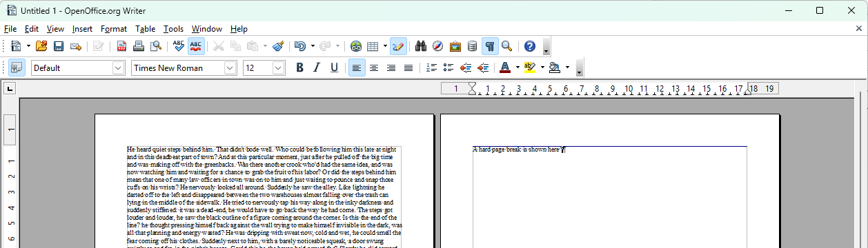Toggle the Show Draw Functions button
868x248 pixels.
point(398,46)
